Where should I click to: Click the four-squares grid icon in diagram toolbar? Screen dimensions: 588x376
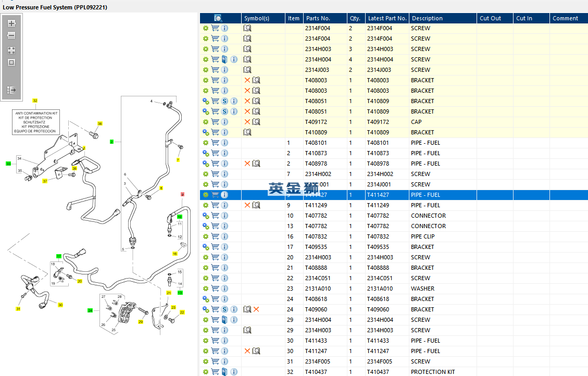click(11, 50)
